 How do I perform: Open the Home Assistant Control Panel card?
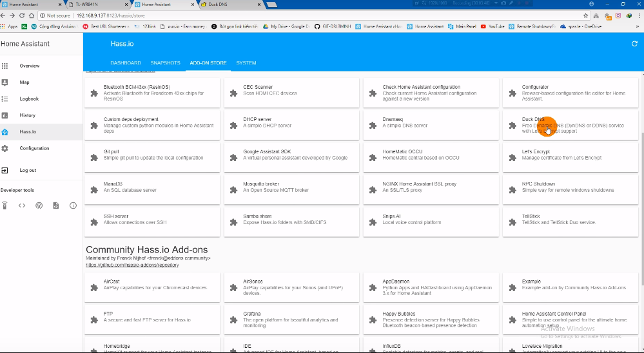click(571, 320)
